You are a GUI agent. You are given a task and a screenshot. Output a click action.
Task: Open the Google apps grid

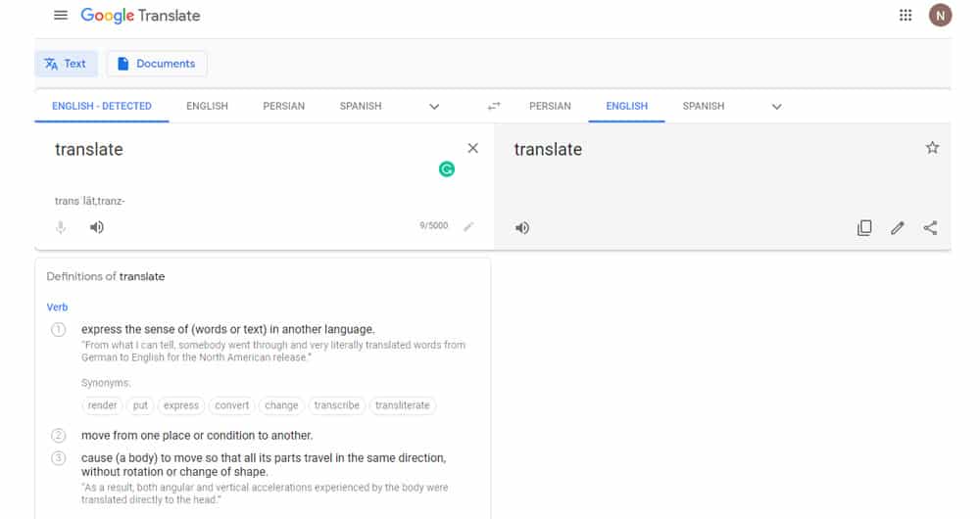click(905, 15)
